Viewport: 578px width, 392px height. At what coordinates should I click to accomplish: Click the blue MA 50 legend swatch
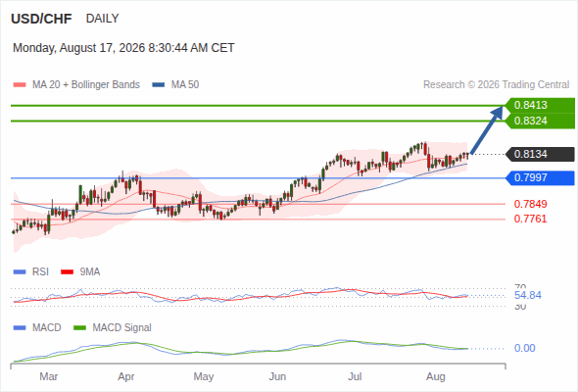tap(159, 85)
